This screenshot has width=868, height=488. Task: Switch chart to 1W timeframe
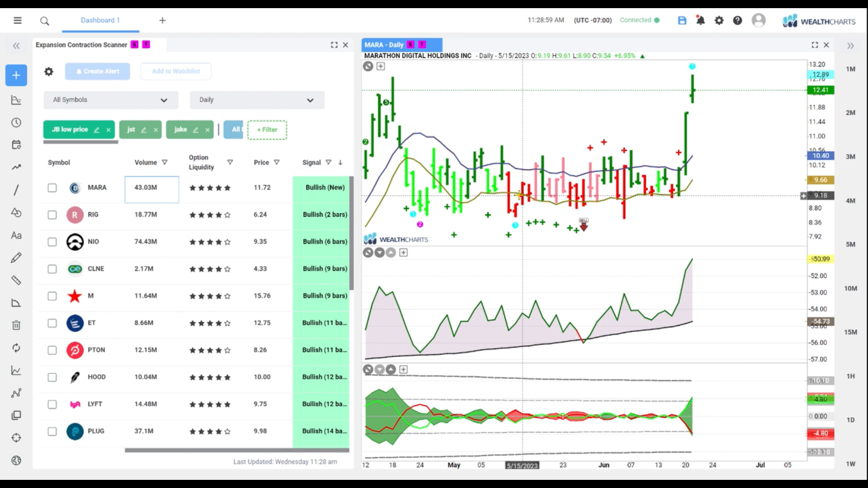pyautogui.click(x=850, y=464)
